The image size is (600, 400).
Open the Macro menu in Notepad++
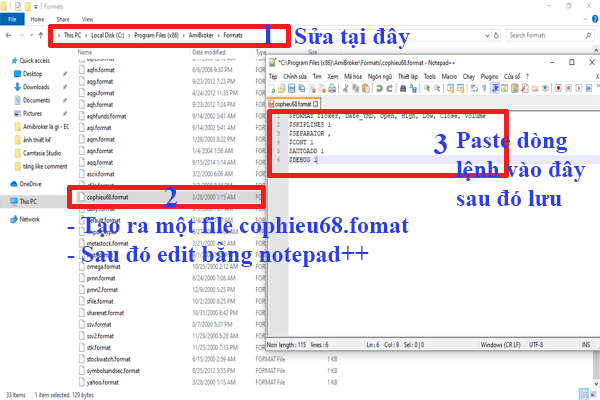[x=449, y=77]
